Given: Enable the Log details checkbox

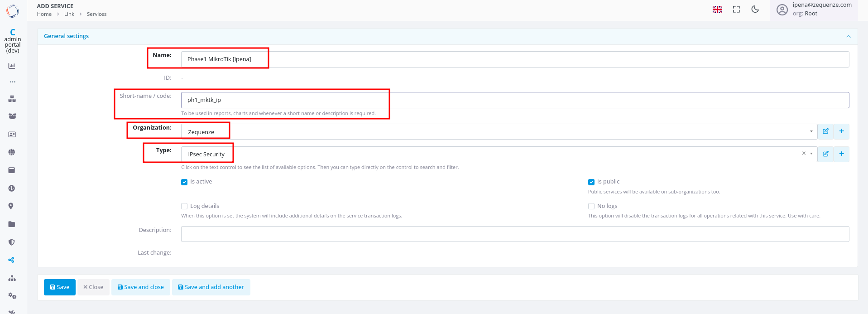Looking at the screenshot, I should (184, 206).
